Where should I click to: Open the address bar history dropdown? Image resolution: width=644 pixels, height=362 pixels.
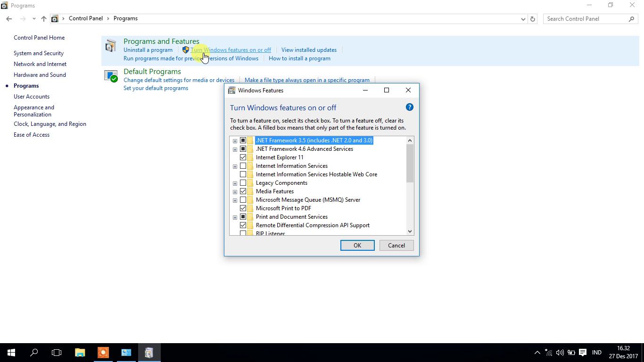pos(523,19)
